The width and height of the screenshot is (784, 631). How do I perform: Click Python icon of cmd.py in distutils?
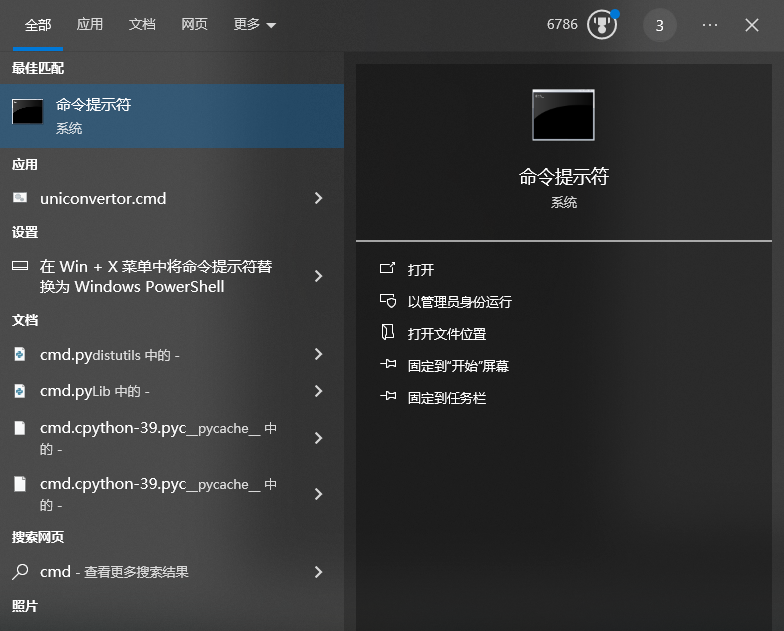point(20,354)
